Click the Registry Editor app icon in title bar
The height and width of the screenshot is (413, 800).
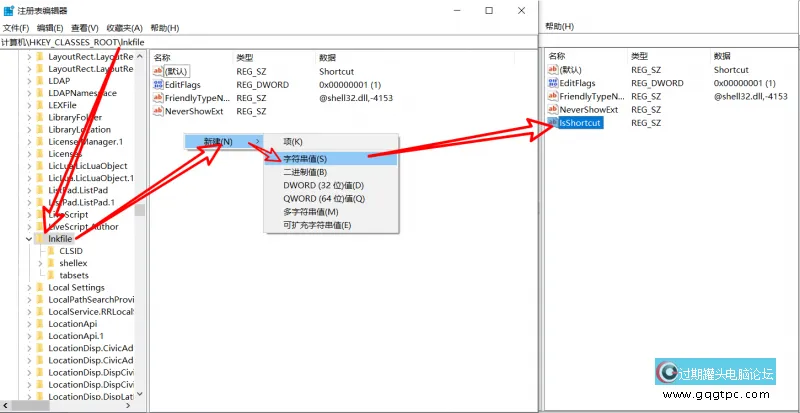(10, 10)
